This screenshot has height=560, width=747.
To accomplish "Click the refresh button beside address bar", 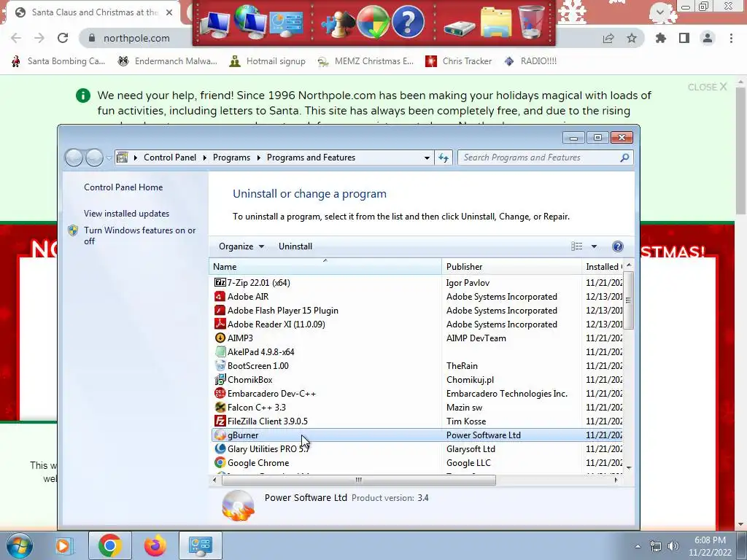I will click(x=444, y=157).
